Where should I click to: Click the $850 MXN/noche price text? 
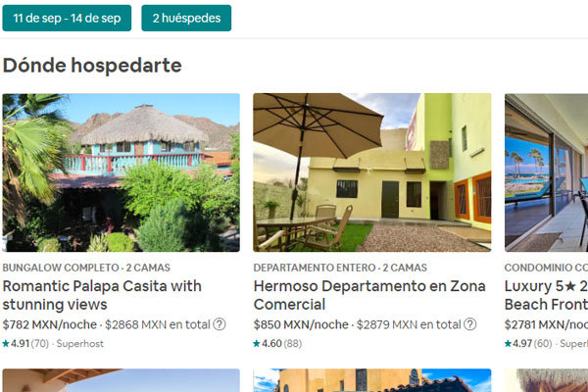[x=301, y=324]
